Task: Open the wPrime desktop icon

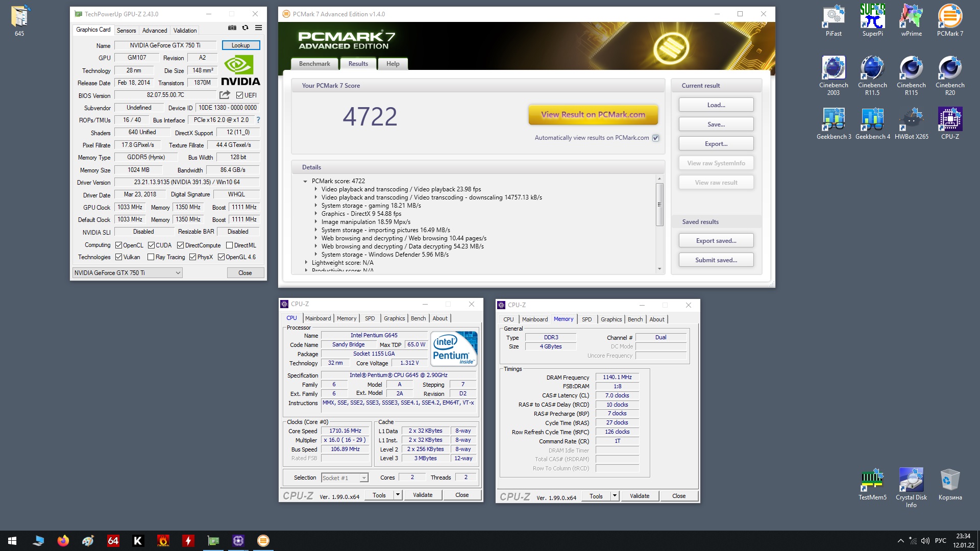Action: 911,20
